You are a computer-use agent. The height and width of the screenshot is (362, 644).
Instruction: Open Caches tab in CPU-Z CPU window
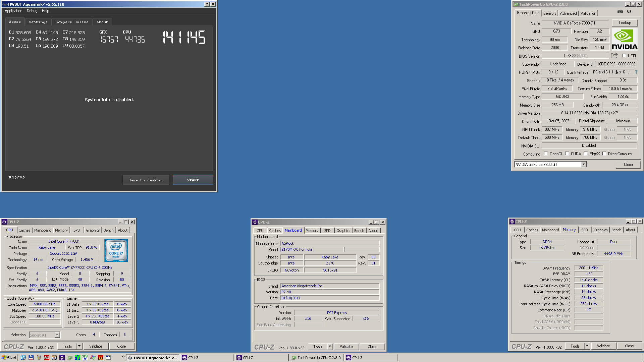[24, 230]
